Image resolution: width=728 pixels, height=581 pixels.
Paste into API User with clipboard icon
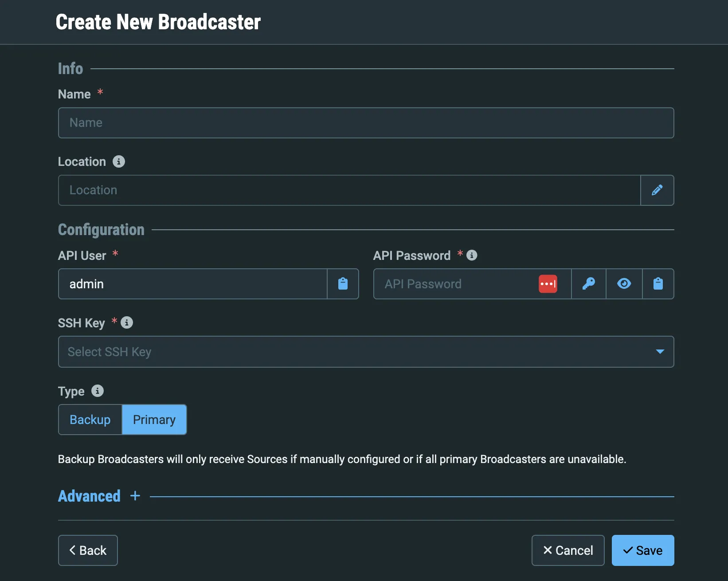[x=343, y=284]
